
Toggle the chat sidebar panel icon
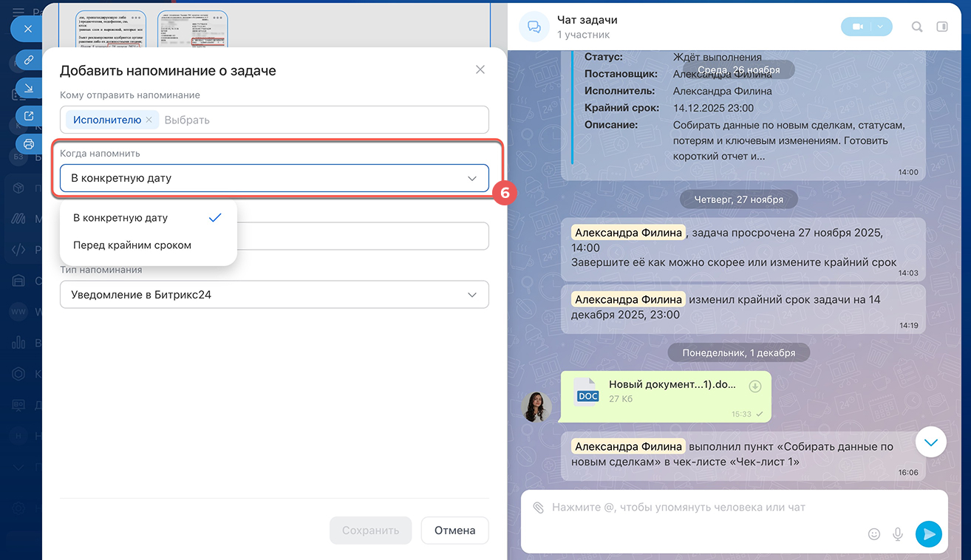(942, 27)
